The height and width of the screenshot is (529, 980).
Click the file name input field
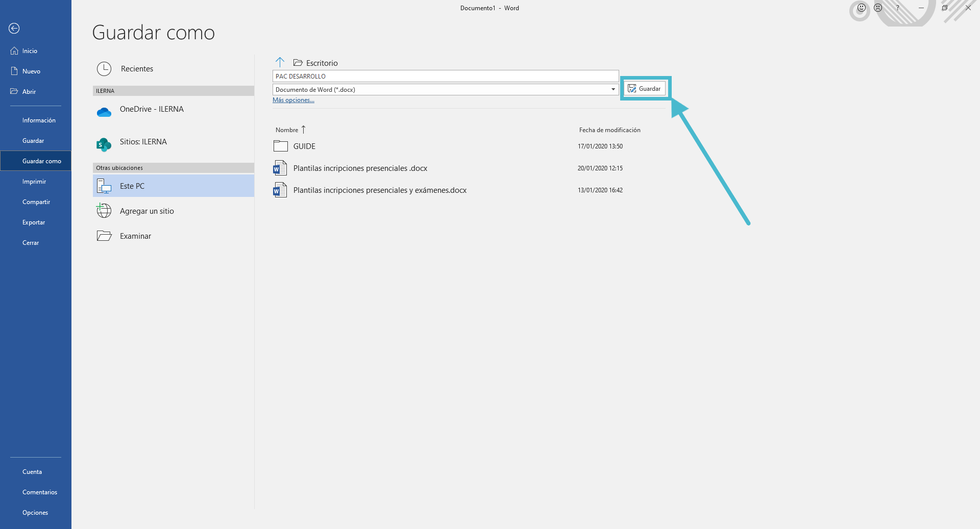[446, 77]
